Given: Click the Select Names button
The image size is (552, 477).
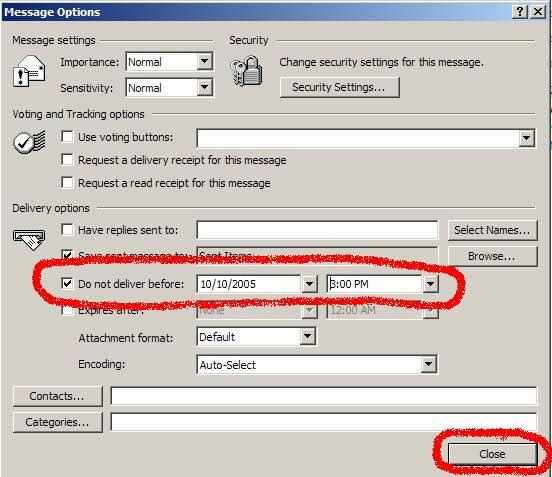Looking at the screenshot, I should point(493,230).
